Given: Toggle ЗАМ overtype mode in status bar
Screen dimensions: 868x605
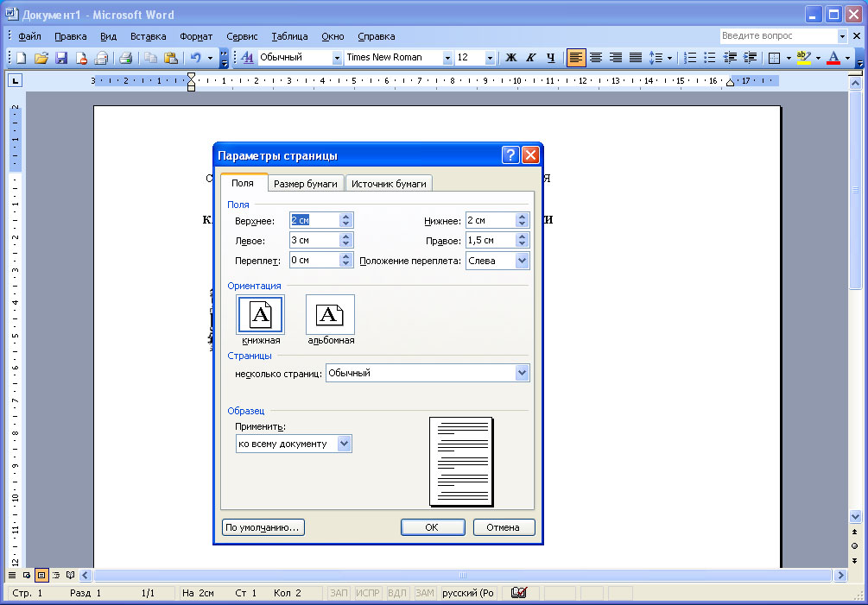Looking at the screenshot, I should point(425,593).
